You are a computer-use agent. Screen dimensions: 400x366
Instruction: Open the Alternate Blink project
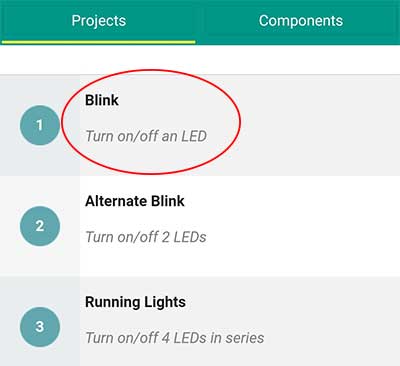[135, 201]
